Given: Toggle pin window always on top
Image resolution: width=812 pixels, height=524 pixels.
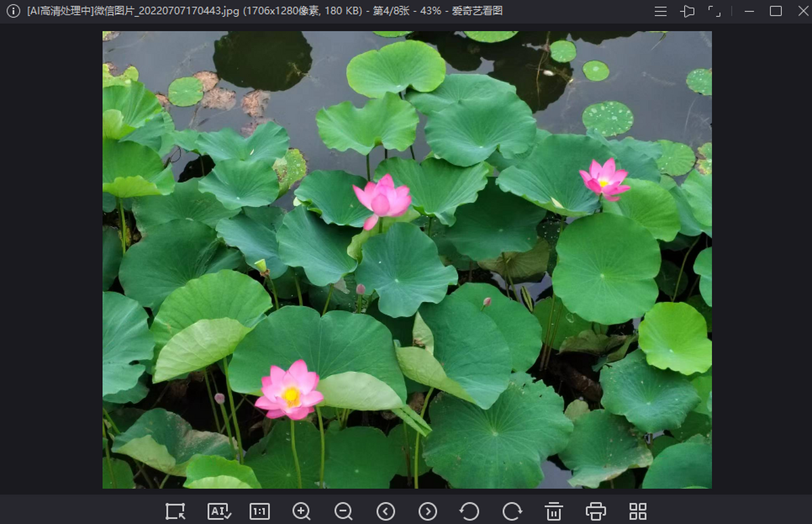Looking at the screenshot, I should [x=687, y=12].
